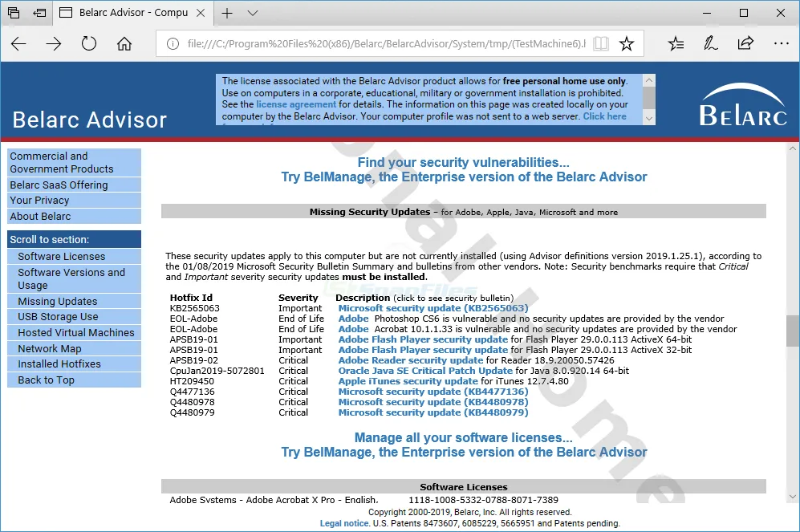Click page scrollbar down arrow
This screenshot has width=800, height=532.
click(x=792, y=497)
